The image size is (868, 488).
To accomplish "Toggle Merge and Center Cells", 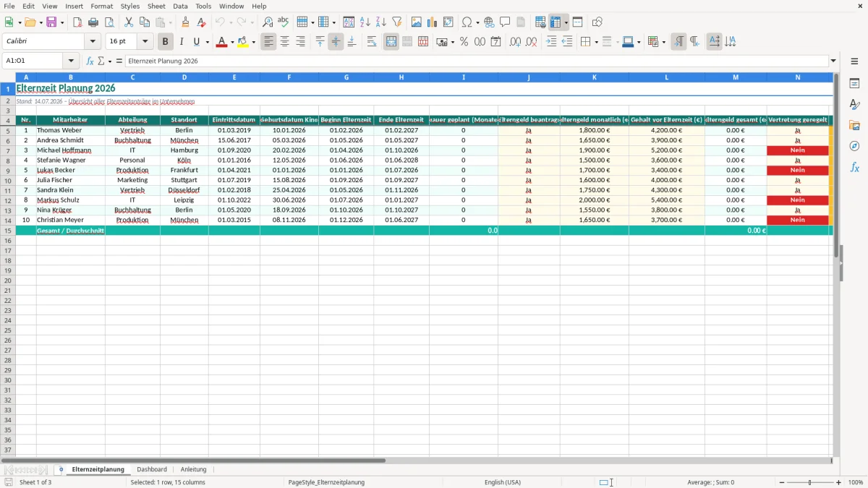I will pyautogui.click(x=391, y=42).
